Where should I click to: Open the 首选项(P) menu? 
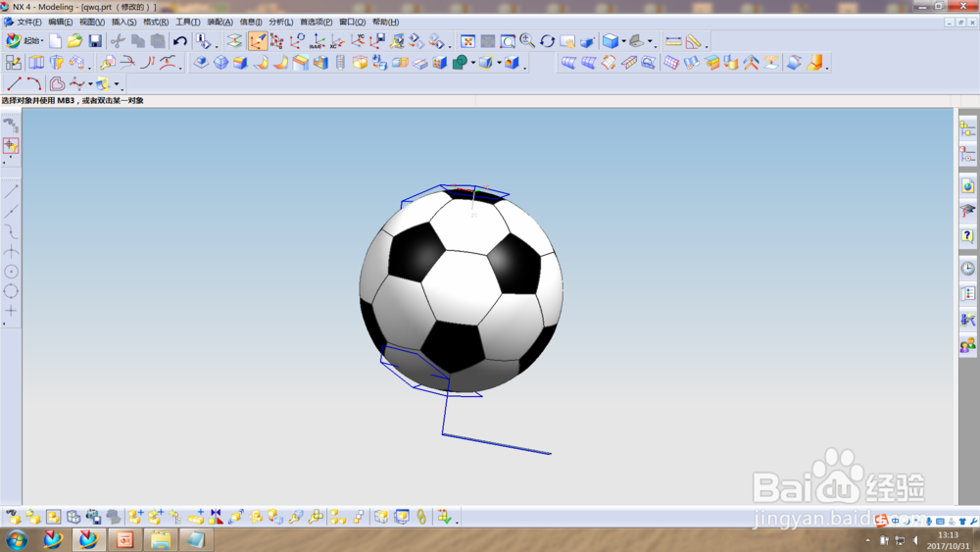click(x=317, y=22)
